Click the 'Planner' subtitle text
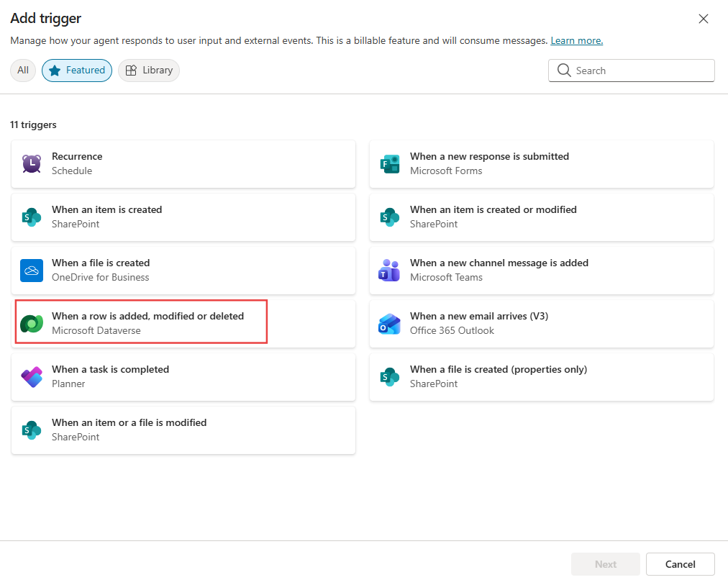This screenshot has width=728, height=585. [68, 384]
